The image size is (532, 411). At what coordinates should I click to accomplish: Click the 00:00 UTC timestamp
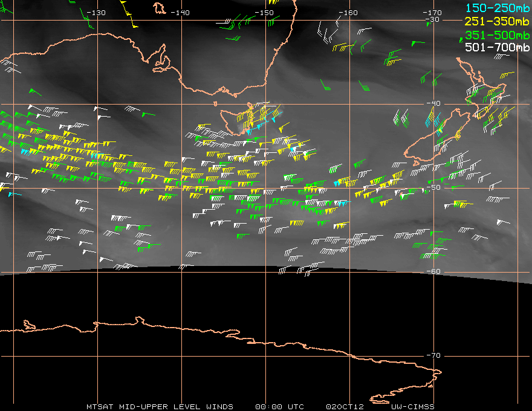pos(280,406)
